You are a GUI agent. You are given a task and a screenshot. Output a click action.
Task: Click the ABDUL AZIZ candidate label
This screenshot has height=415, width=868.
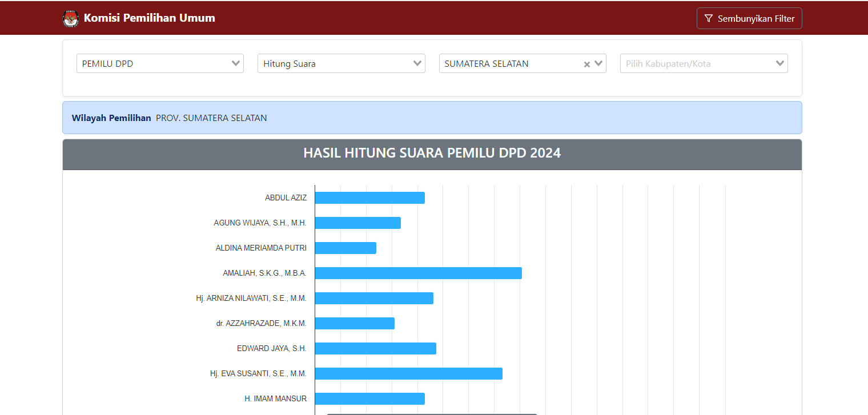[286, 198]
